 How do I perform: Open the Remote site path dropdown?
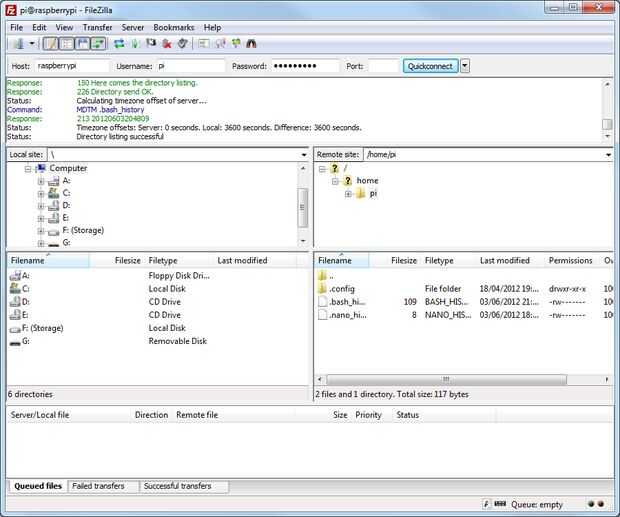click(x=607, y=155)
